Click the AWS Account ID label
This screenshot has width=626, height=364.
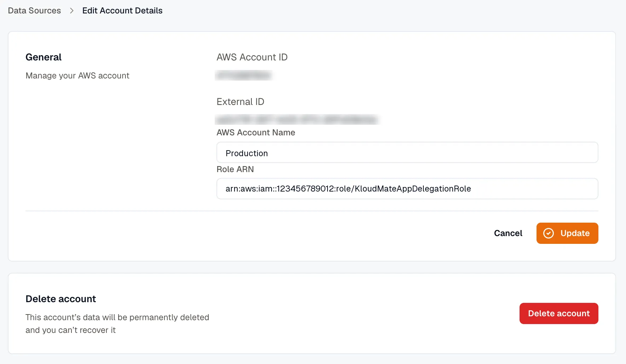point(252,57)
